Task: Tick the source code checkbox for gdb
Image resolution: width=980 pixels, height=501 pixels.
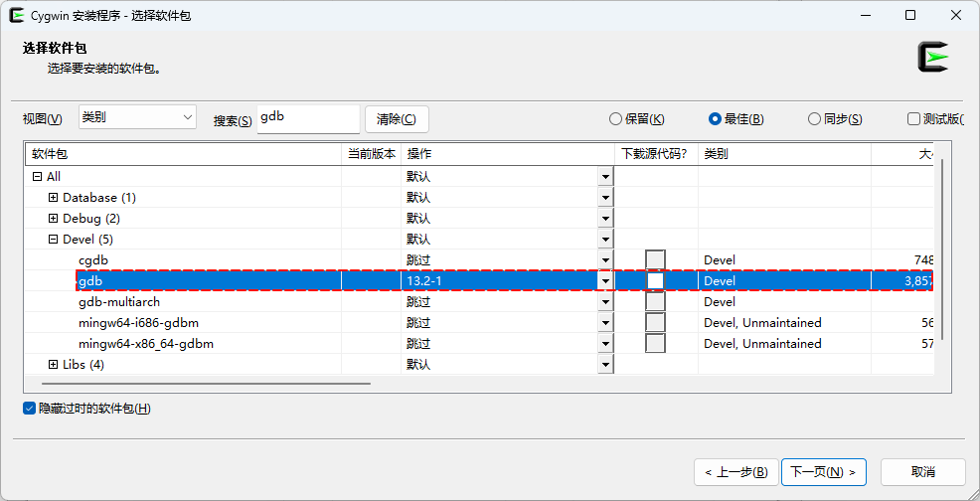Action: (x=655, y=281)
